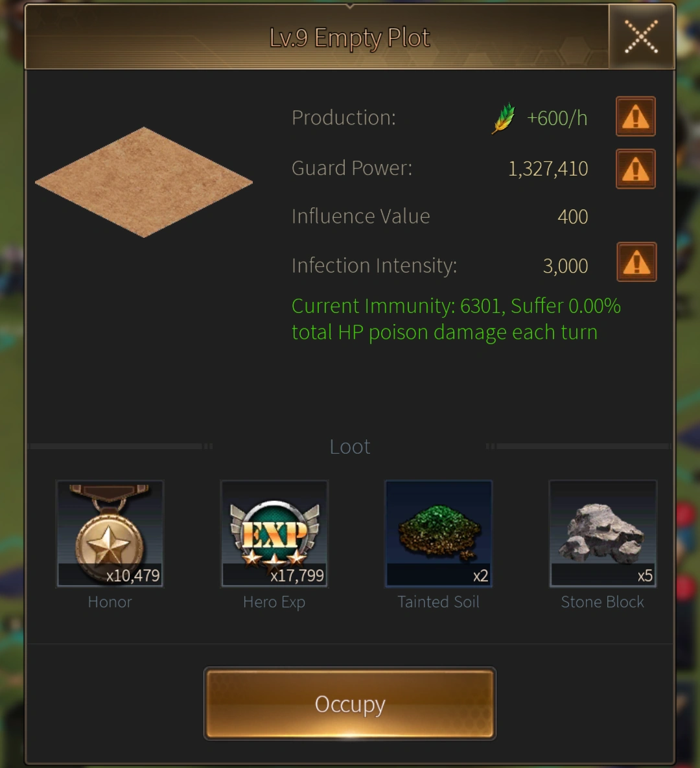
Task: Close the Empty Plot dialog
Action: coord(641,37)
